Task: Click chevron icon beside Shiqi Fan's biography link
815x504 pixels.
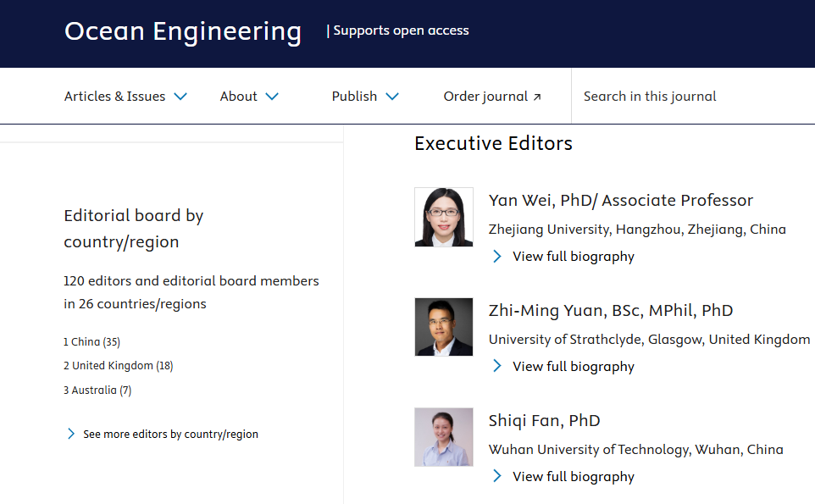Action: (497, 476)
